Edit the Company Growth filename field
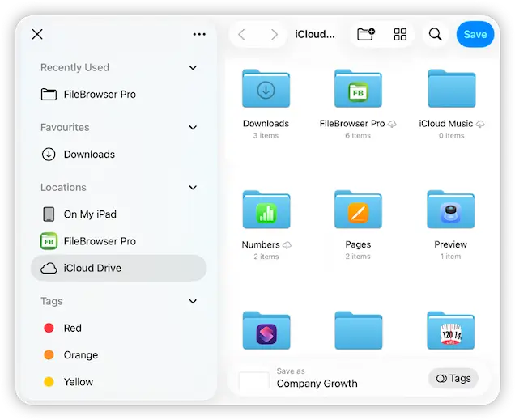This screenshot has height=420, width=515. [x=317, y=384]
